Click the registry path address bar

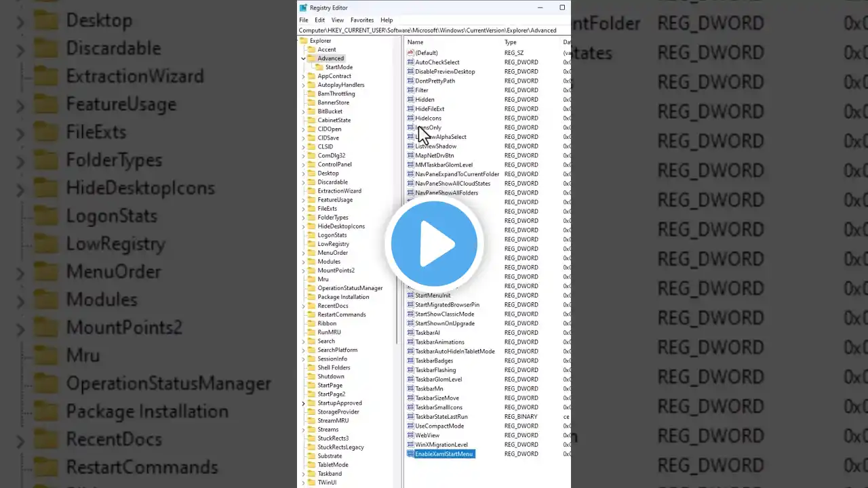[427, 30]
